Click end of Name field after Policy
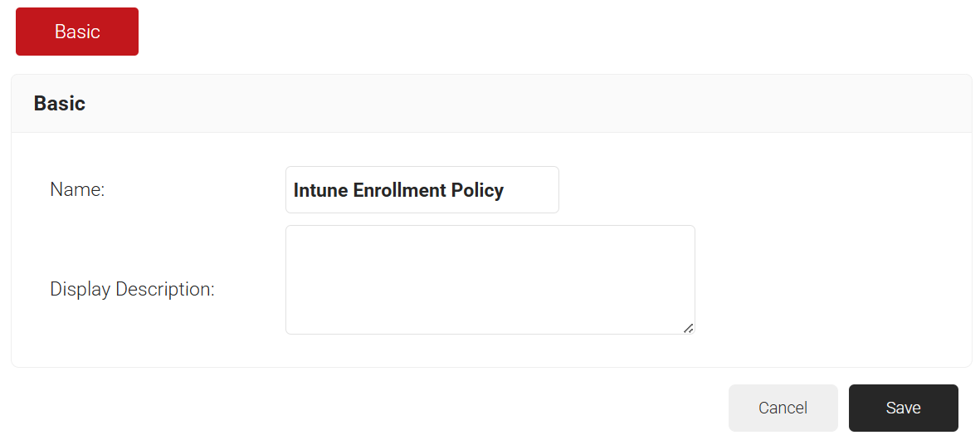980x445 pixels. (531, 190)
